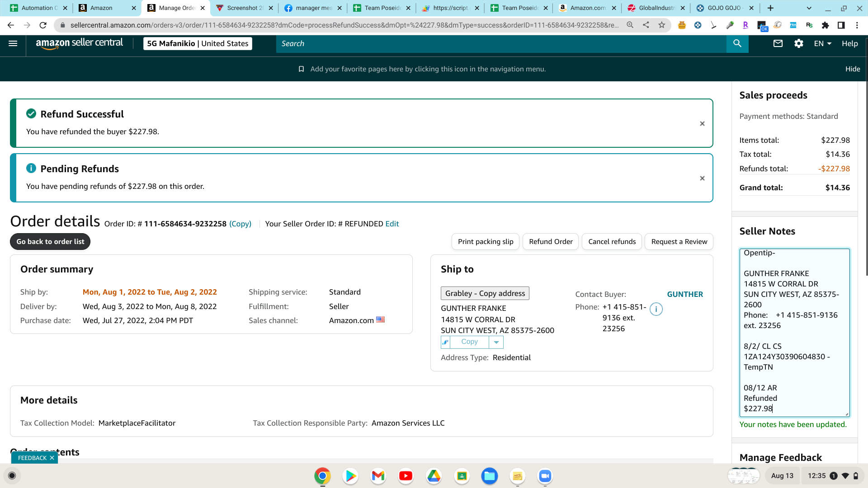
Task: Edit the Seller Order ID
Action: click(392, 224)
